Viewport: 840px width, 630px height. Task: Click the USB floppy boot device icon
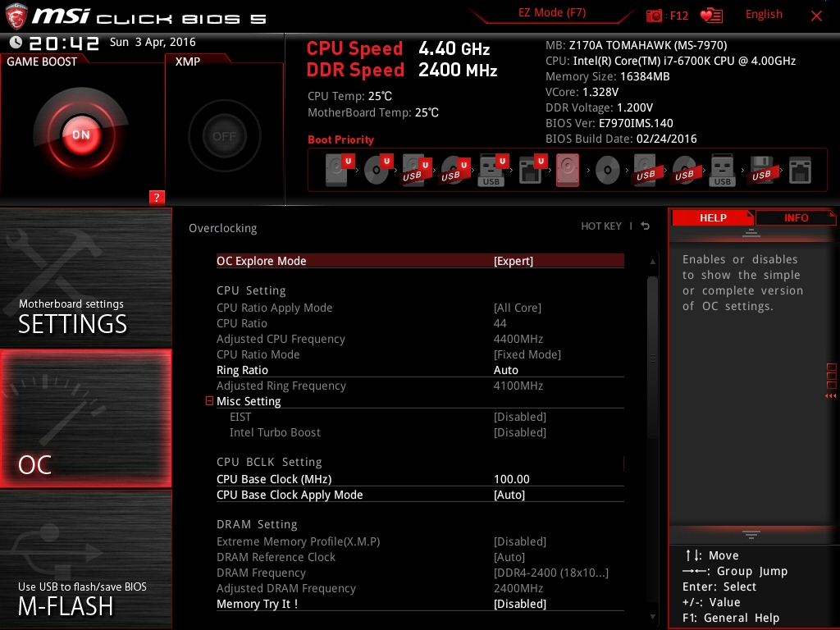pyautogui.click(x=761, y=170)
